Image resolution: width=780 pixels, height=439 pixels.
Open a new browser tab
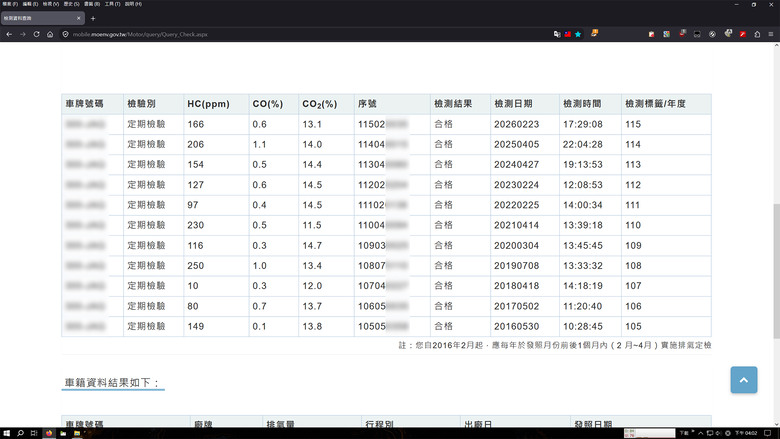pyautogui.click(x=93, y=18)
